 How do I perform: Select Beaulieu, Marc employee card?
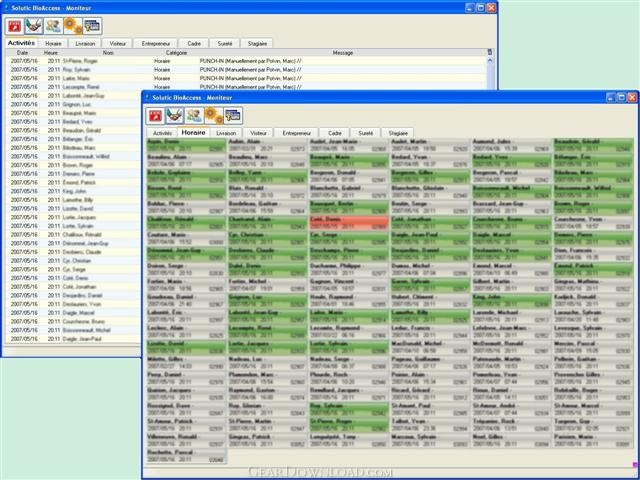(x=267, y=161)
